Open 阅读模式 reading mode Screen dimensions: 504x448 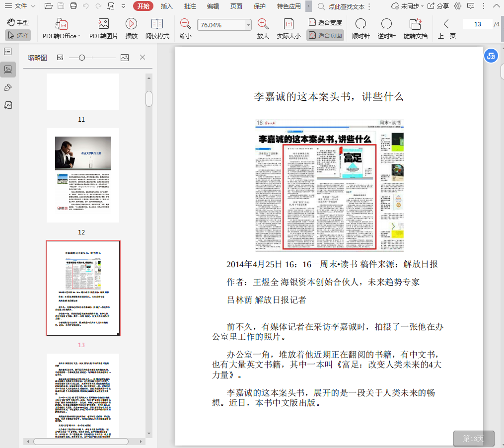[x=157, y=28]
